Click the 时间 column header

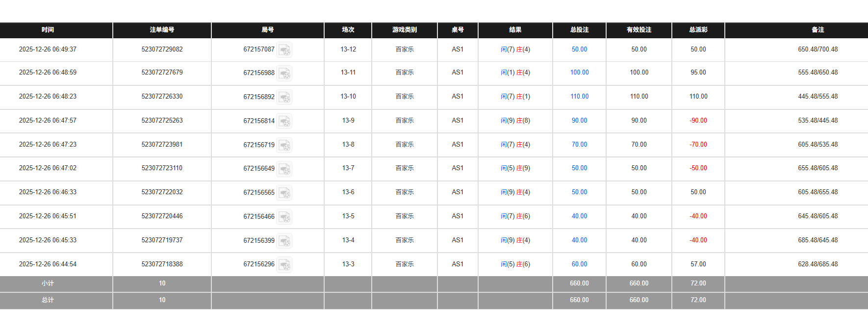pyautogui.click(x=48, y=30)
